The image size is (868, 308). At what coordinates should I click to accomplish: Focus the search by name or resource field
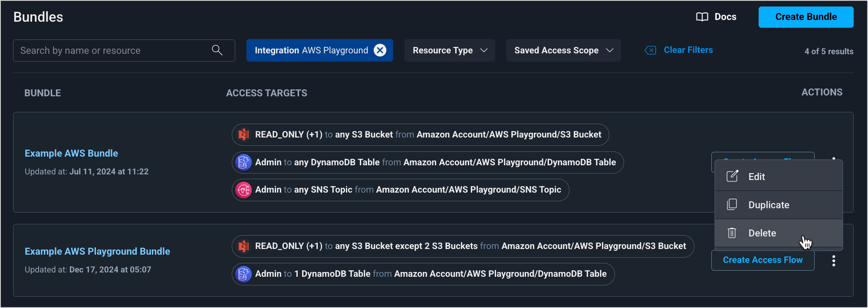113,50
